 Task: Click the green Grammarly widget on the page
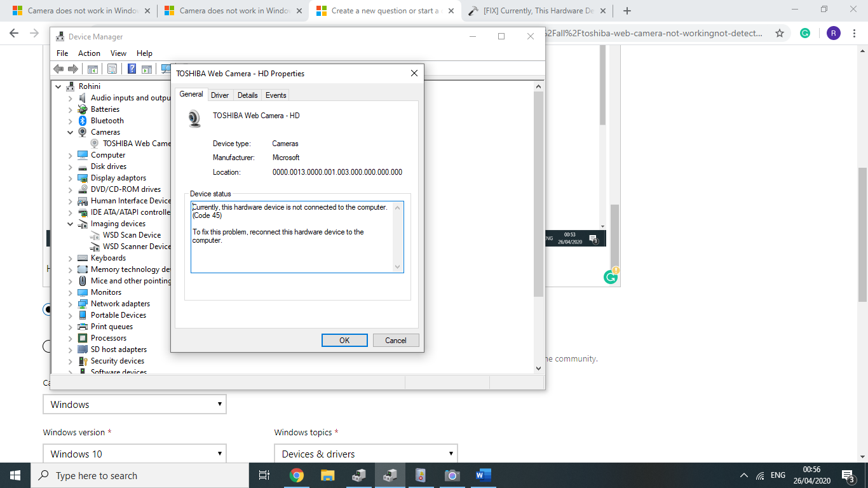[611, 276]
